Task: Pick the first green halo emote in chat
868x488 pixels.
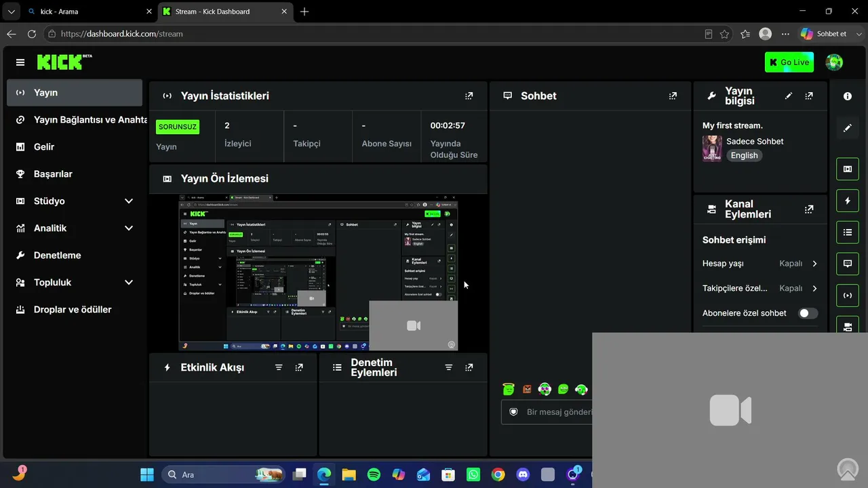Action: [x=509, y=389]
